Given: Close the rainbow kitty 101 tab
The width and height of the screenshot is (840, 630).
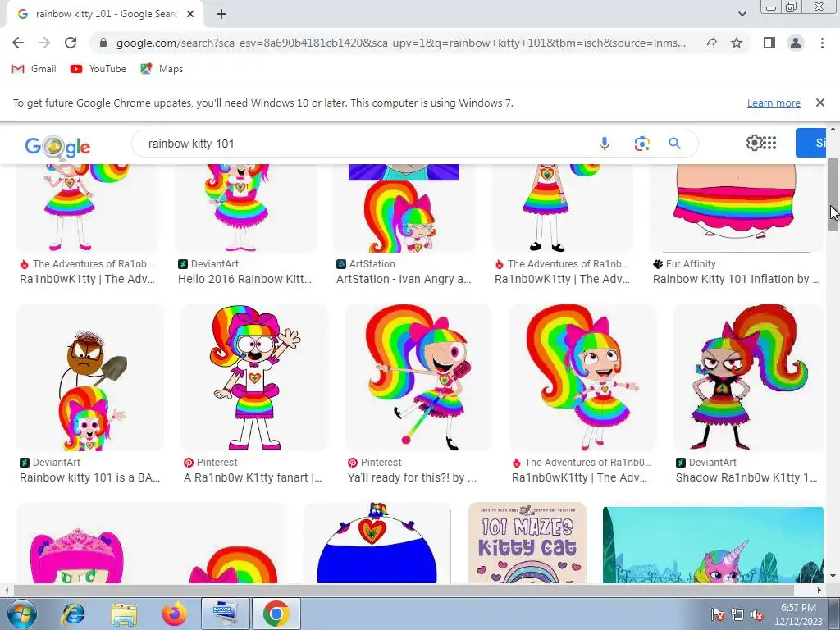Looking at the screenshot, I should pos(190,15).
